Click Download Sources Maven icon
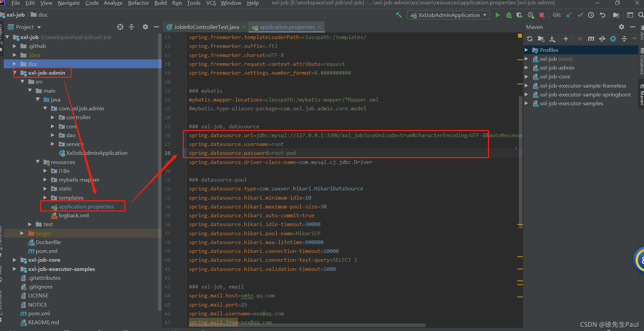Screen dimensions: 644x331 (552, 39)
